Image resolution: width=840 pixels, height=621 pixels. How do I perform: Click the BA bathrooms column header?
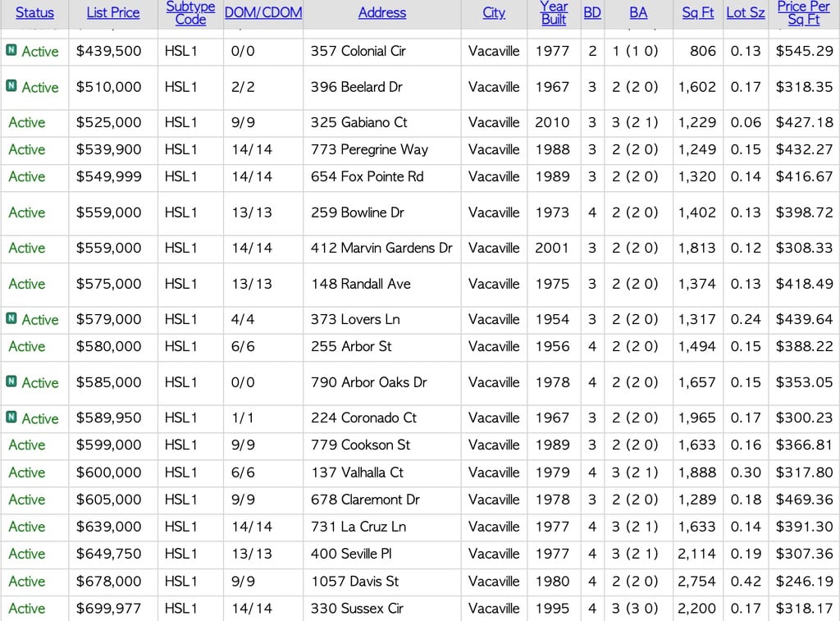click(x=638, y=12)
